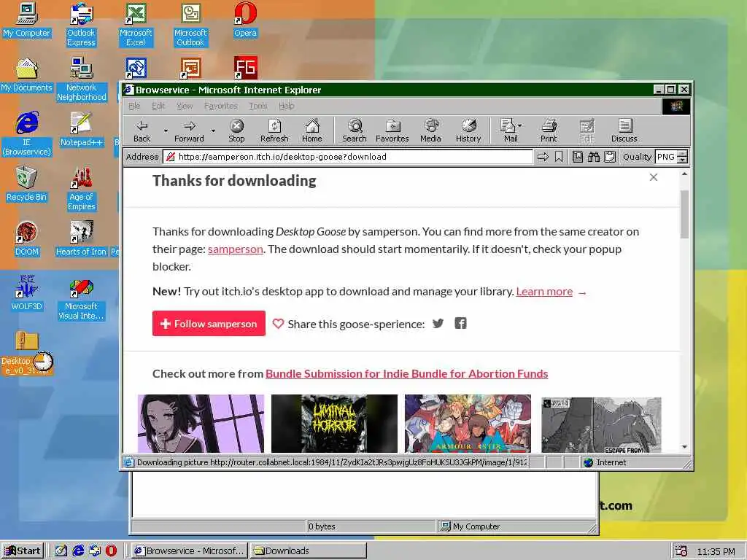Click the Start button
747x560 pixels.
pyautogui.click(x=23, y=551)
